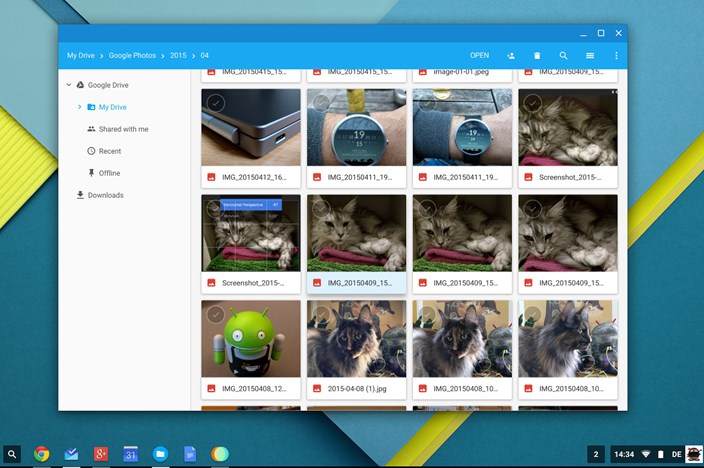Select the laptop corner photo thumbnail
This screenshot has width=704, height=468.
(251, 127)
